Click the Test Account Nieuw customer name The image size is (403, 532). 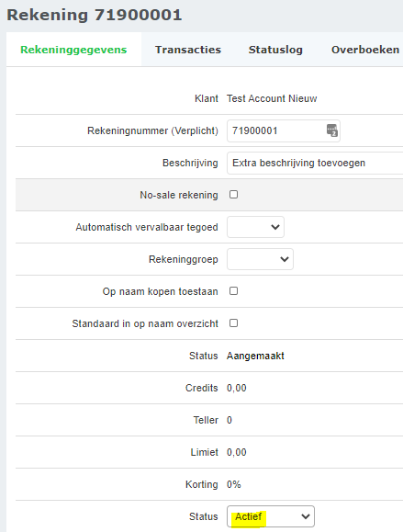click(272, 98)
